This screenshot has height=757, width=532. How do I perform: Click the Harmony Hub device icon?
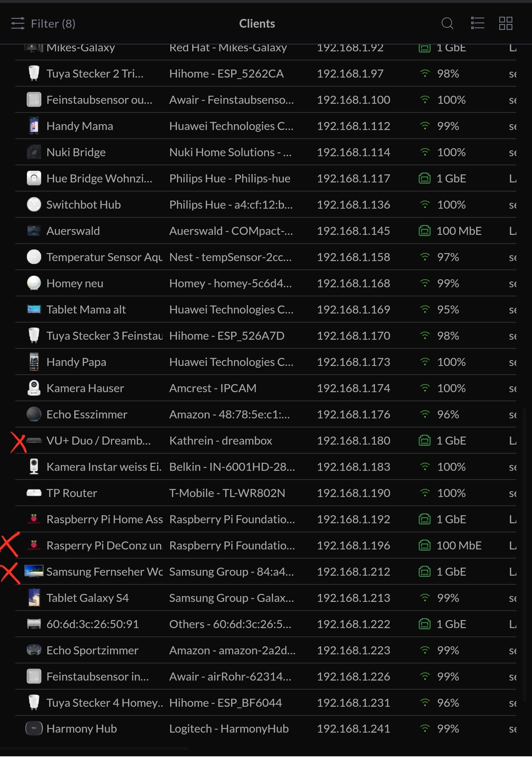click(34, 729)
